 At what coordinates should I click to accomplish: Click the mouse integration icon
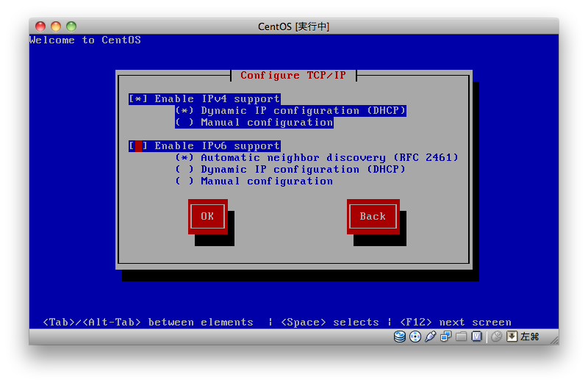coord(497,337)
